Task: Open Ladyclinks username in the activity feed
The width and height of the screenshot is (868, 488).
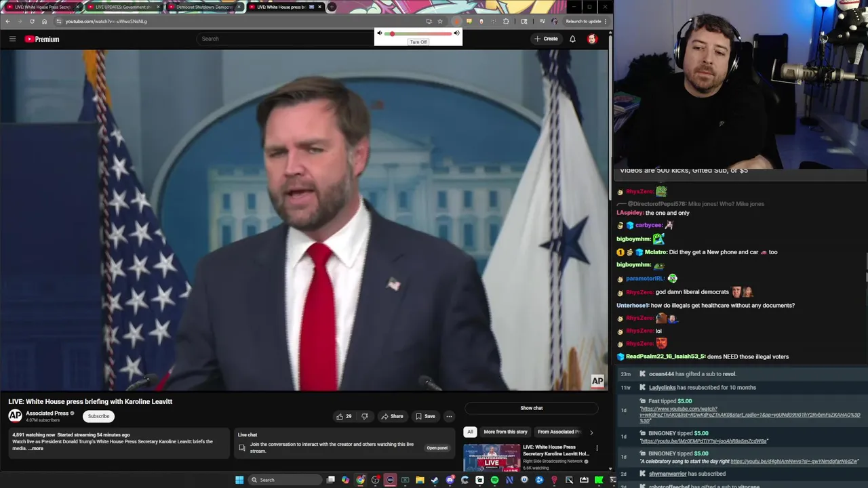Action: [x=662, y=388]
